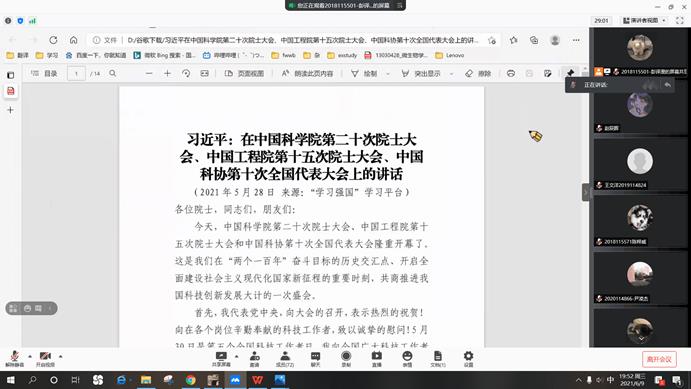Click the PDF zoom in plus icon
Image resolution: width=691 pixels, height=389 pixels.
click(167, 74)
